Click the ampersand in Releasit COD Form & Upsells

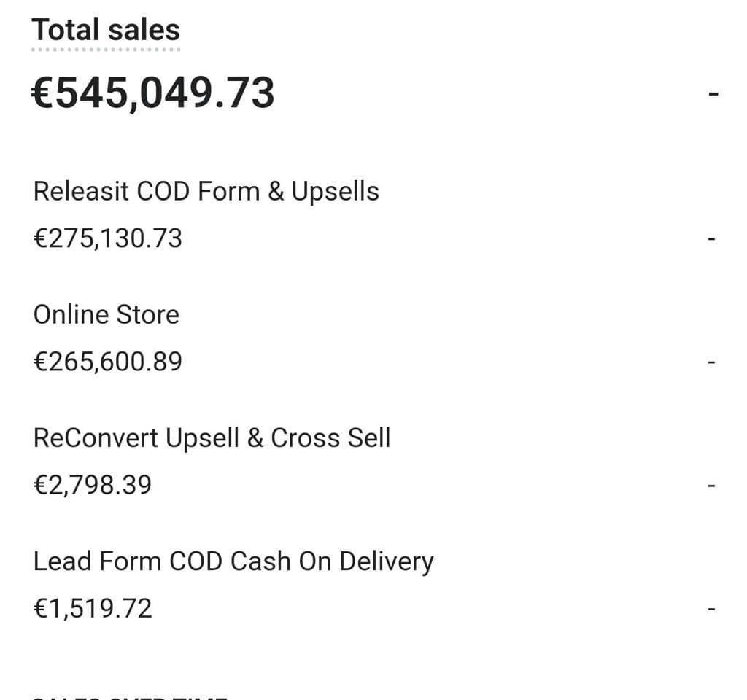click(276, 192)
